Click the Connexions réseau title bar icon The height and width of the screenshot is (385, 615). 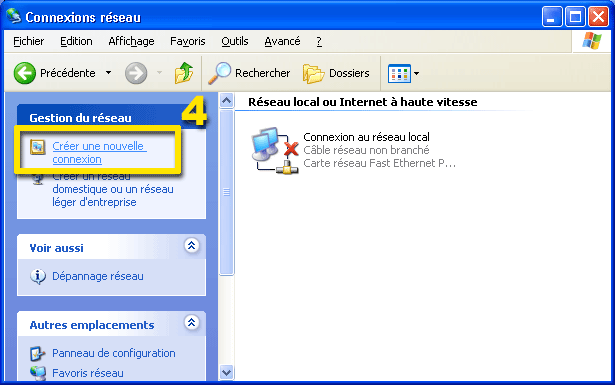click(14, 16)
